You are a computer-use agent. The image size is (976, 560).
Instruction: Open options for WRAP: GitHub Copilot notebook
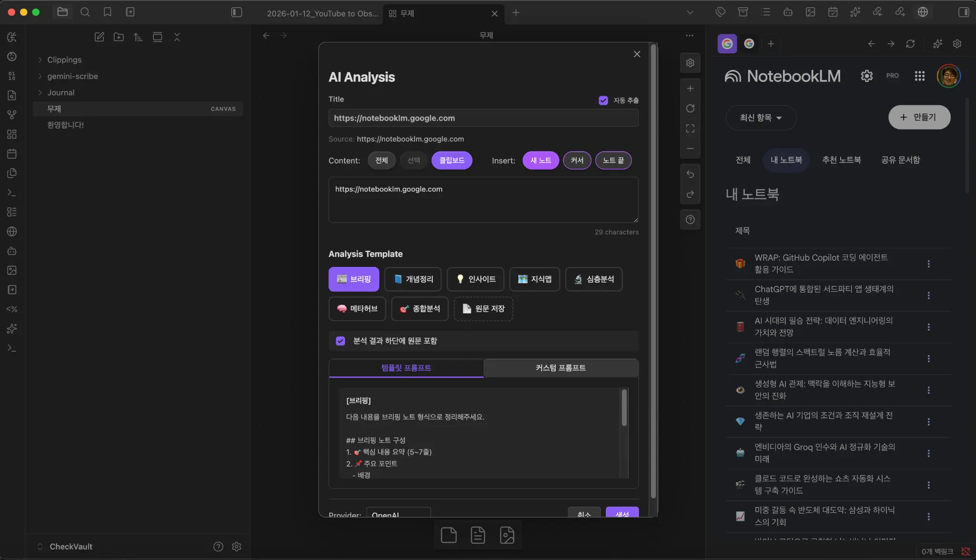tap(928, 264)
